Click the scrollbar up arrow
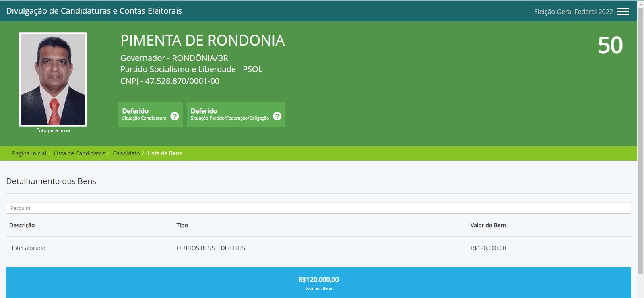The height and width of the screenshot is (298, 644). point(640,4)
